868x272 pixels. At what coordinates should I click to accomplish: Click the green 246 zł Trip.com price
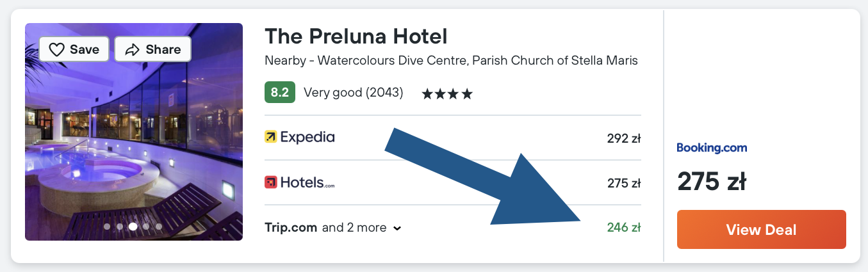point(623,227)
